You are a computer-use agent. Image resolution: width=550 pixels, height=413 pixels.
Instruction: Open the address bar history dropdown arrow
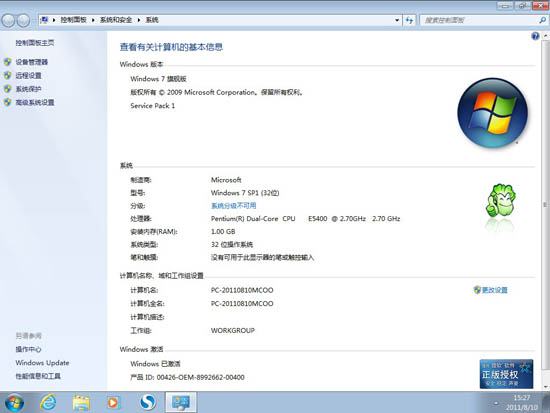[x=397, y=20]
